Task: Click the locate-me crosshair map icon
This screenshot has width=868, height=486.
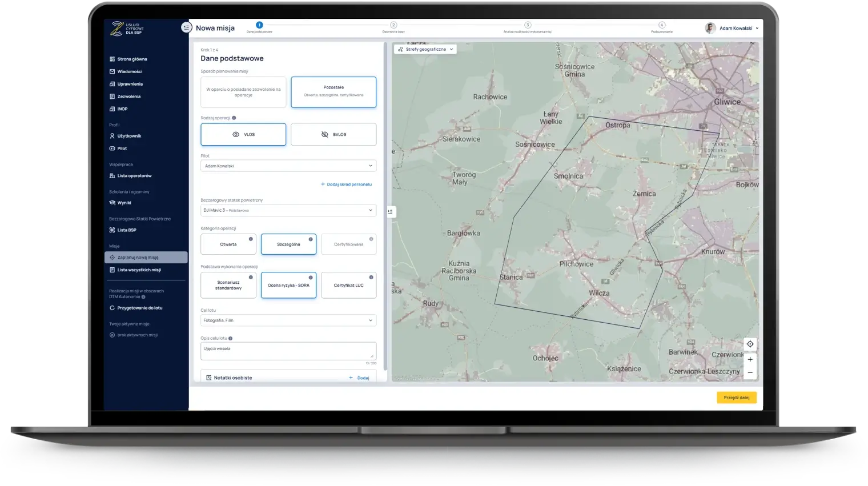Action: pos(750,344)
